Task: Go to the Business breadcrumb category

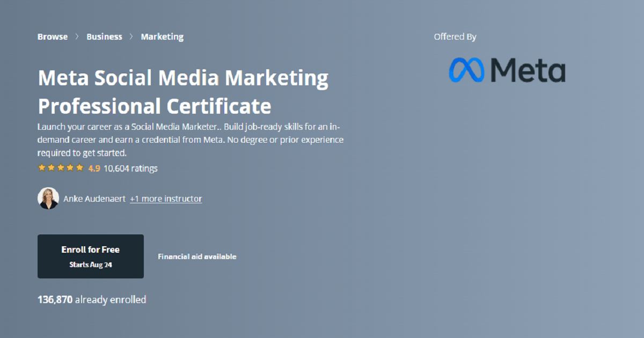Action: pyautogui.click(x=104, y=37)
